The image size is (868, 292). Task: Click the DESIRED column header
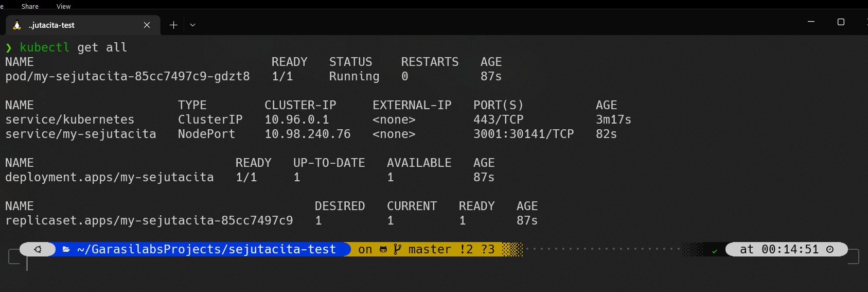(x=340, y=206)
